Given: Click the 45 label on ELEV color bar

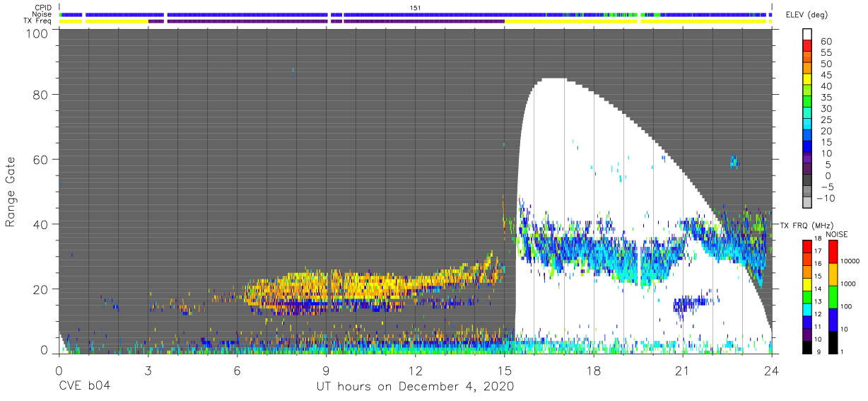Looking at the screenshot, I should pos(827,75).
